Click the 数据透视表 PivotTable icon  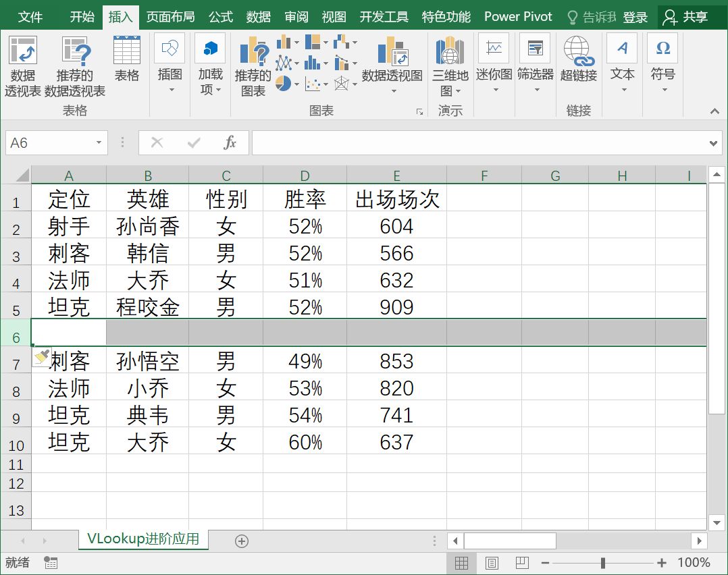tap(23, 51)
